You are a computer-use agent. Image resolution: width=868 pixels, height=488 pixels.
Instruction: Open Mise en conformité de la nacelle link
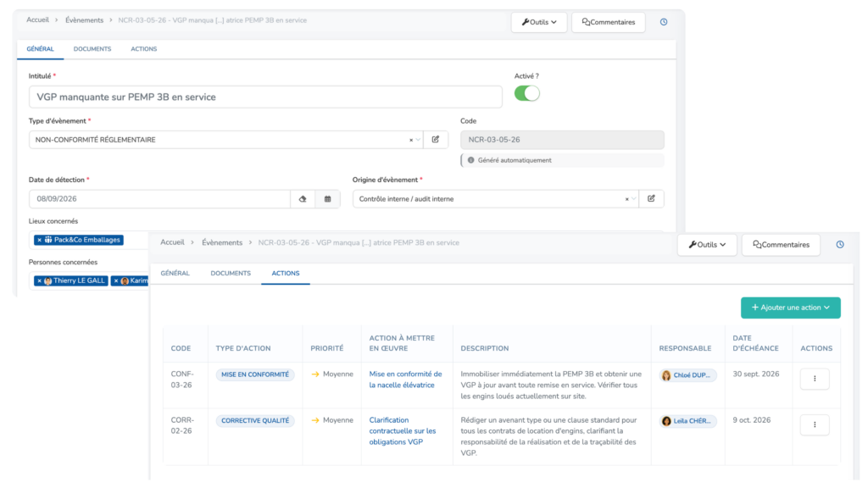click(406, 380)
